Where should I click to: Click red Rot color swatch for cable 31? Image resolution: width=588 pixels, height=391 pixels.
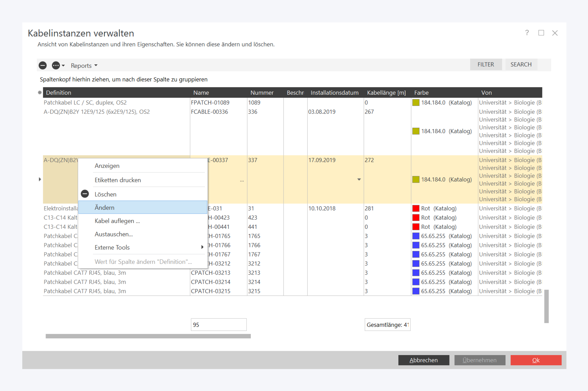coord(416,208)
